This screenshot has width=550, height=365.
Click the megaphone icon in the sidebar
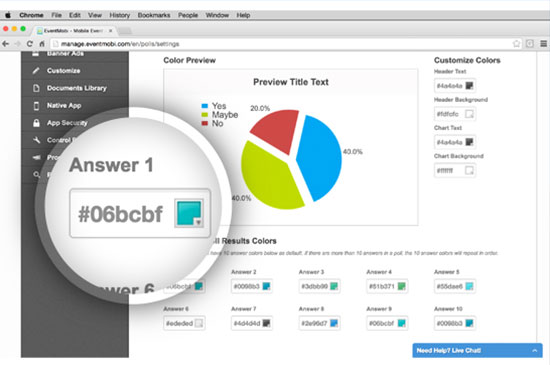coord(36,157)
